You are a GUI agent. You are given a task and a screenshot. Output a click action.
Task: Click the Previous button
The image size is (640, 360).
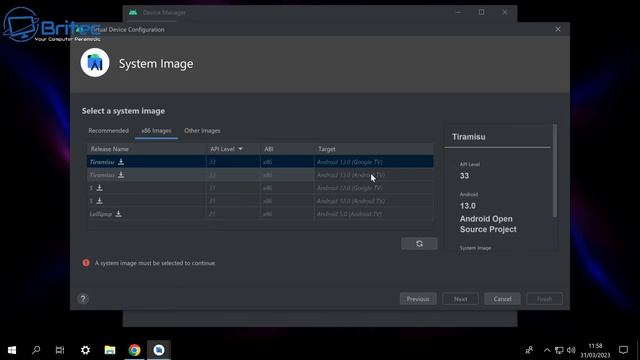(x=418, y=299)
